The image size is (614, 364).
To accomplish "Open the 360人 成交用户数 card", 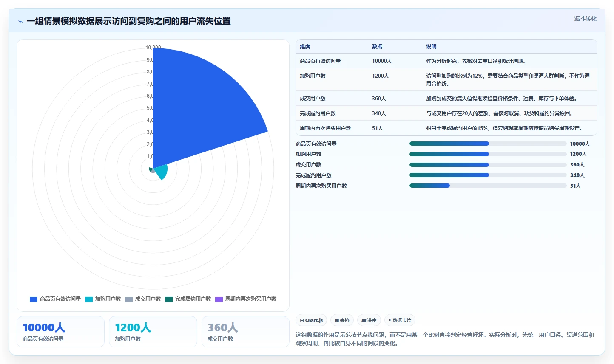I will tap(245, 332).
